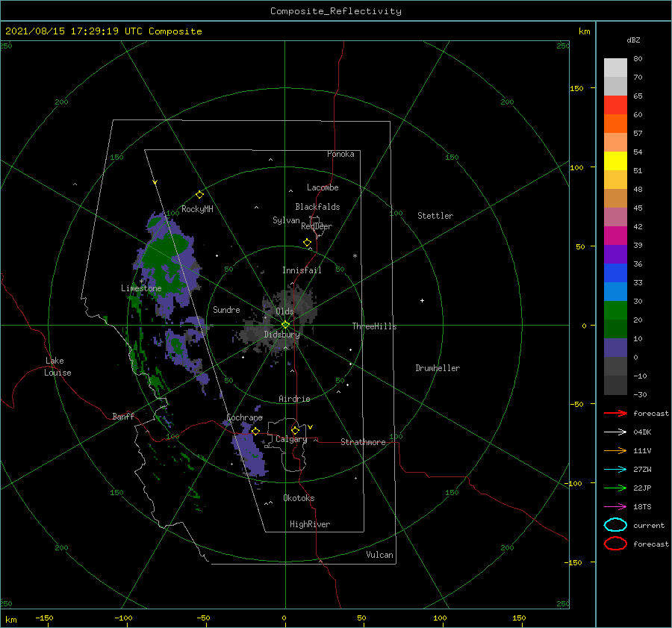672x628 pixels.
Task: Click the RedDeer city label
Action: (317, 226)
